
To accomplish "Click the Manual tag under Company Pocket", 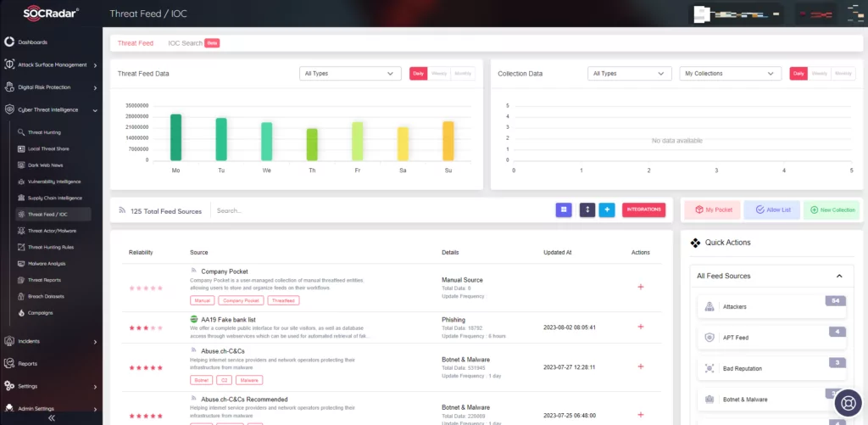I will [202, 300].
